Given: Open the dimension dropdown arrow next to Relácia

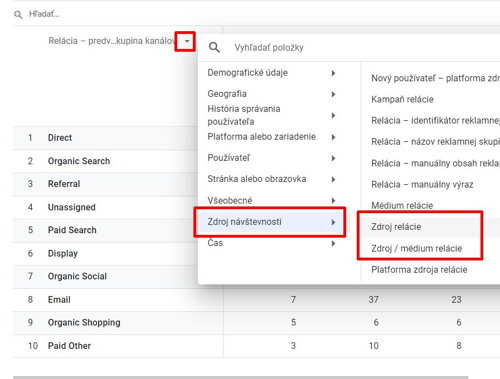Looking at the screenshot, I should (187, 41).
